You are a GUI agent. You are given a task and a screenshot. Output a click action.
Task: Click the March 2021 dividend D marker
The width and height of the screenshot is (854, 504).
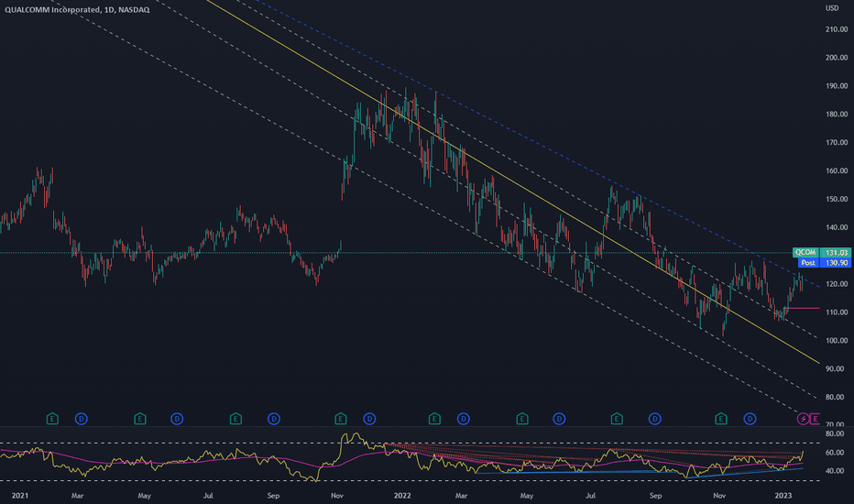82,419
